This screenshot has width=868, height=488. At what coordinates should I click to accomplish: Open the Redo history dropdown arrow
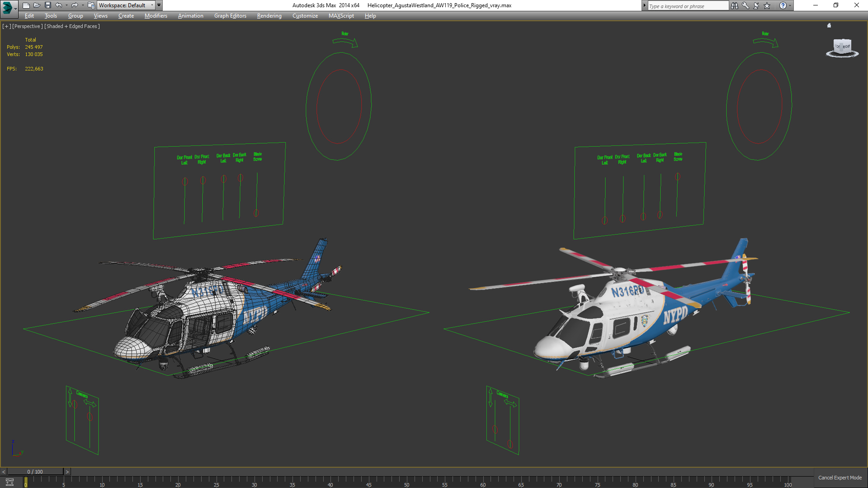tap(82, 5)
